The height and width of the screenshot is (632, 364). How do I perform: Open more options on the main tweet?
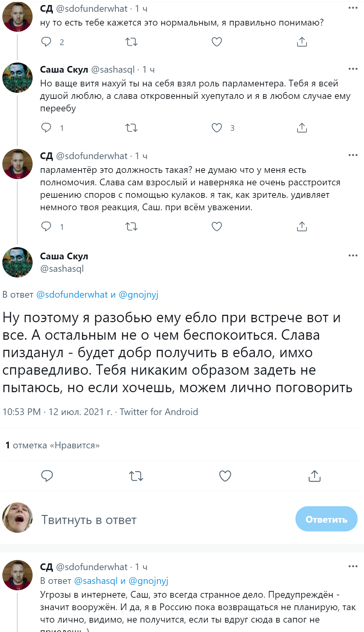[x=353, y=256]
